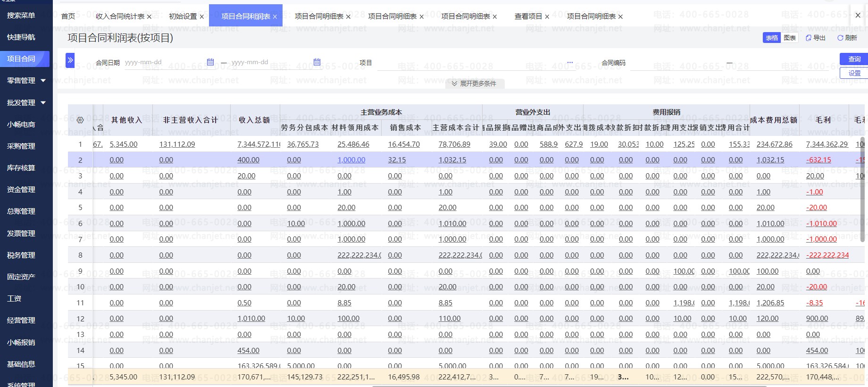Click the 设置 button
868x387 pixels.
[854, 73]
